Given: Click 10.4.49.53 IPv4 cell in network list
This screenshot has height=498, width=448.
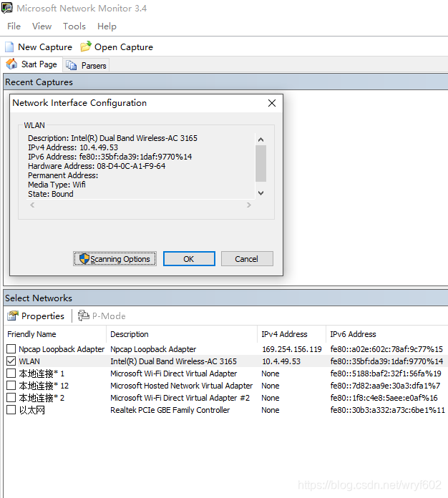Looking at the screenshot, I should click(x=281, y=361).
